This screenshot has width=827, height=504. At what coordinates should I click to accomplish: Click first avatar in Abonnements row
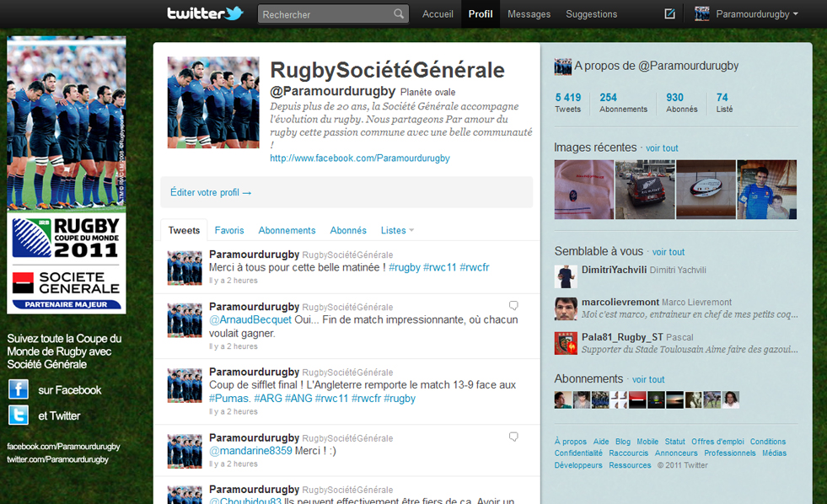point(563,399)
